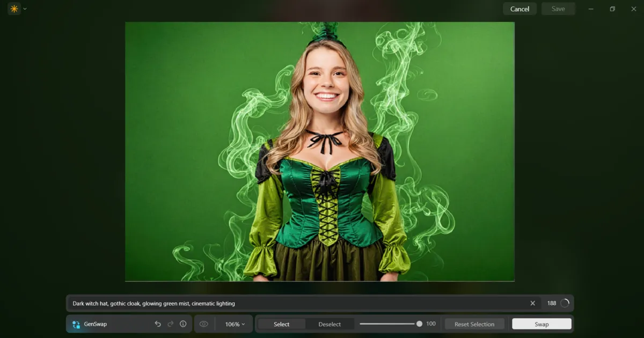Expand the chevron next to the app logo

coord(24,9)
